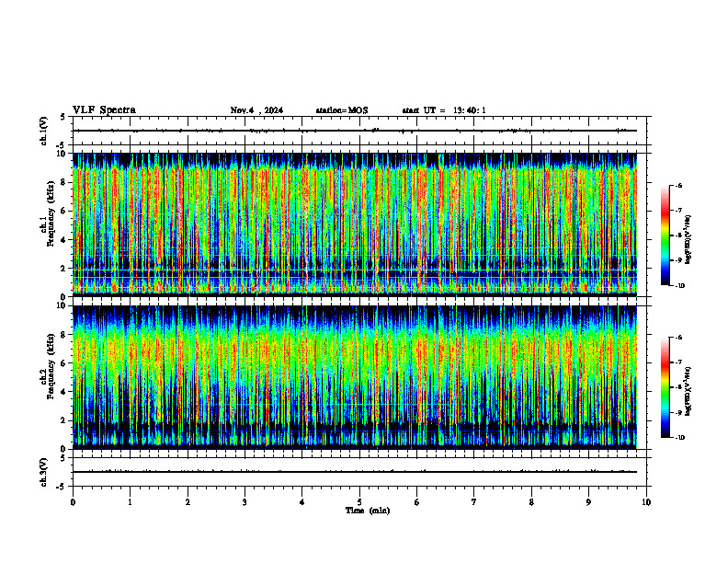Click the time-axis tick label "3"
The image size is (728, 563).
pos(245,502)
